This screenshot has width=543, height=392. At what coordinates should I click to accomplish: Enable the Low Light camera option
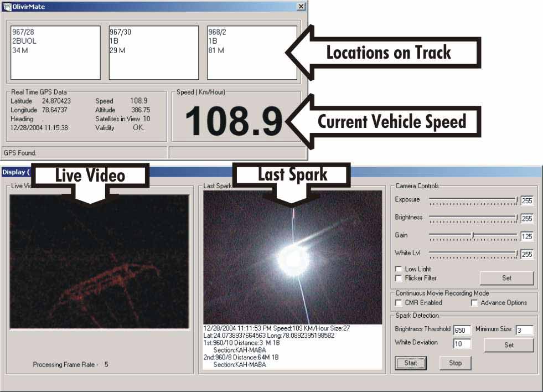(397, 269)
